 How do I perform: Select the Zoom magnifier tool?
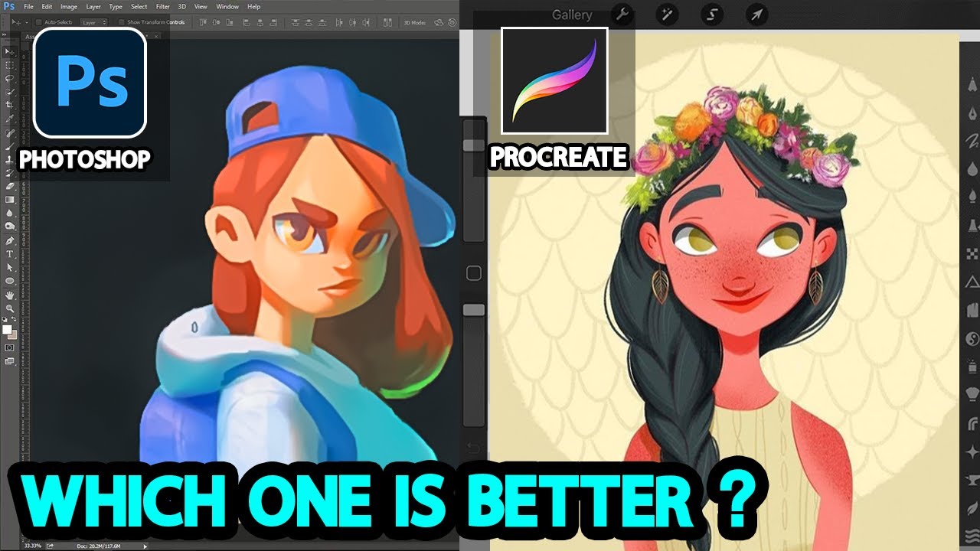coord(10,308)
